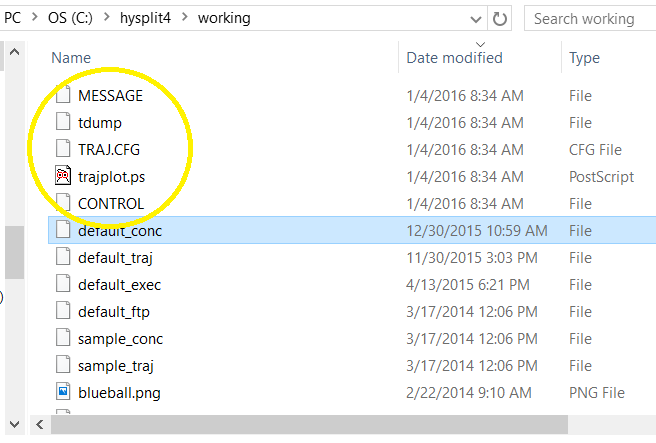
Task: Select the tdump file icon
Action: click(x=64, y=123)
